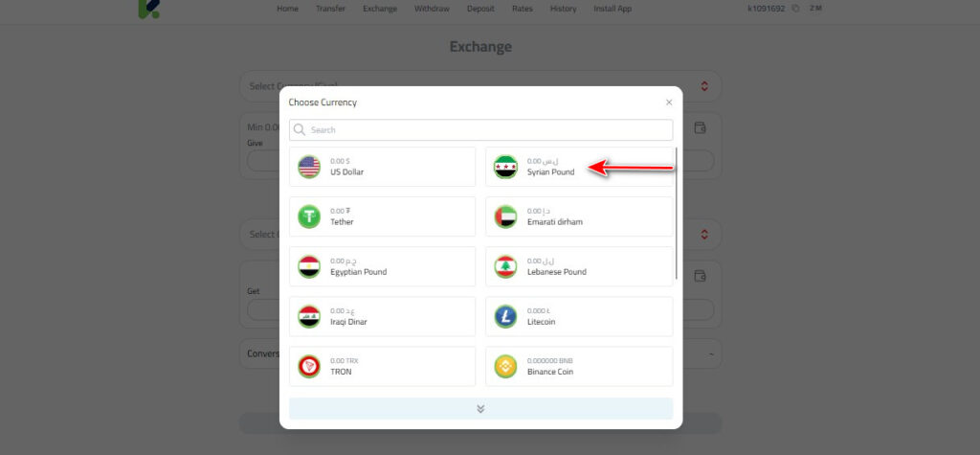Go to the Rates page
Viewport: 980px width, 455px height.
point(522,9)
